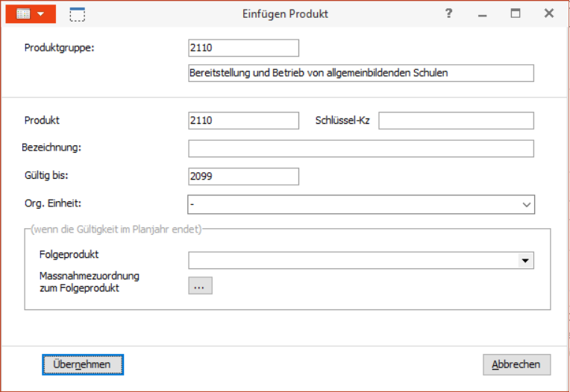Open the Org. Einheit combo box

pyautogui.click(x=361, y=204)
